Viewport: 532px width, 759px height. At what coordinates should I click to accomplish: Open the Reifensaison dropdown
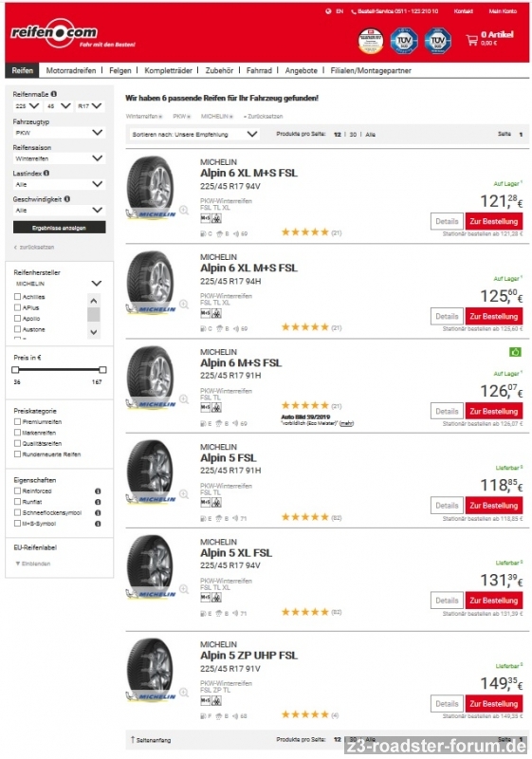pos(59,158)
